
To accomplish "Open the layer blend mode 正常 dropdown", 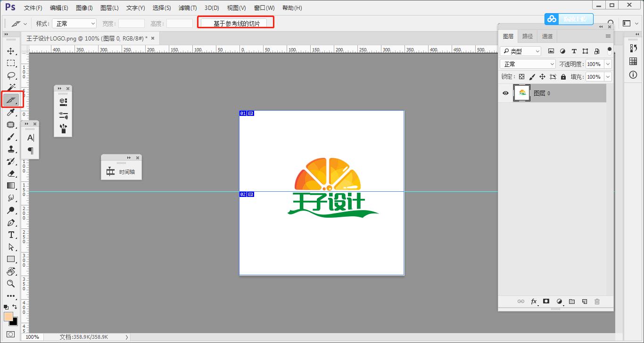I will (528, 64).
